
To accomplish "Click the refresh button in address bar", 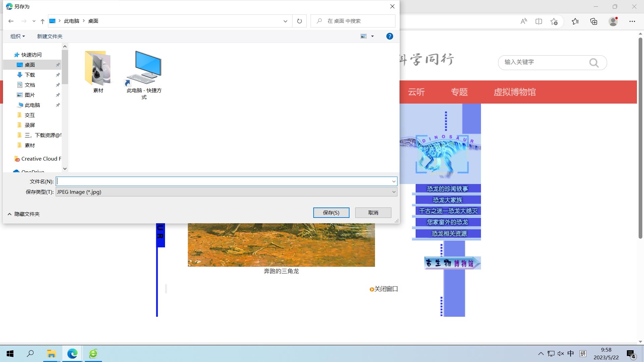I will [299, 21].
